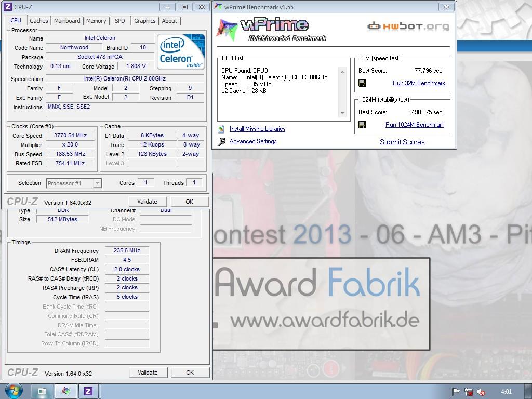Click the Install Missing Libraries icon
Screen dimensions: 532x399
click(221, 129)
